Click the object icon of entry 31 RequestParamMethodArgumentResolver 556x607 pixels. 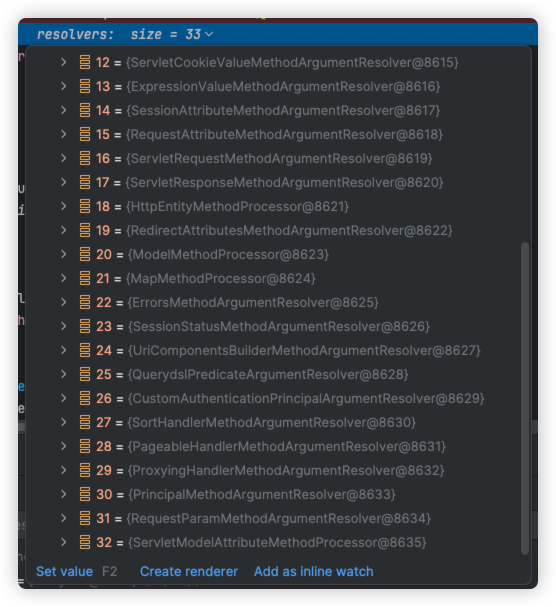tap(85, 518)
